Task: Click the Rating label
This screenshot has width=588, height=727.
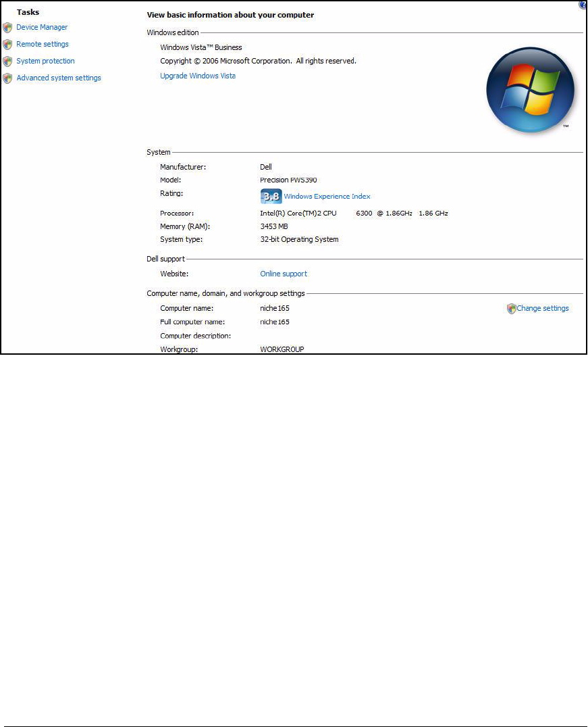Action: pyautogui.click(x=171, y=193)
